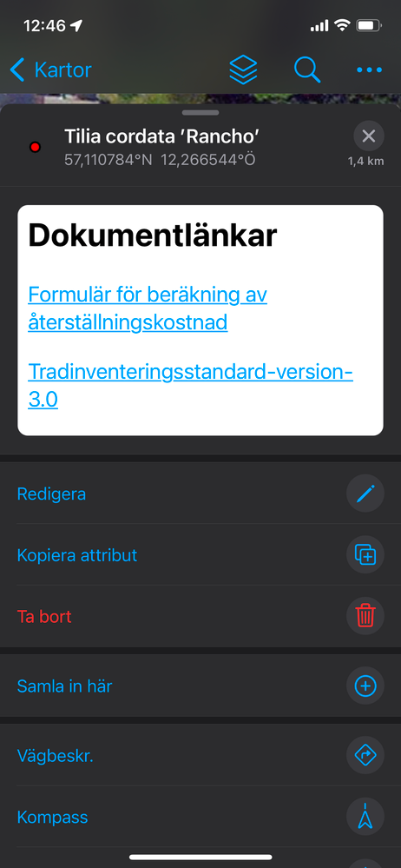Image resolution: width=401 pixels, height=868 pixels.
Task: Tap the plus circle collect icon
Action: click(x=365, y=686)
